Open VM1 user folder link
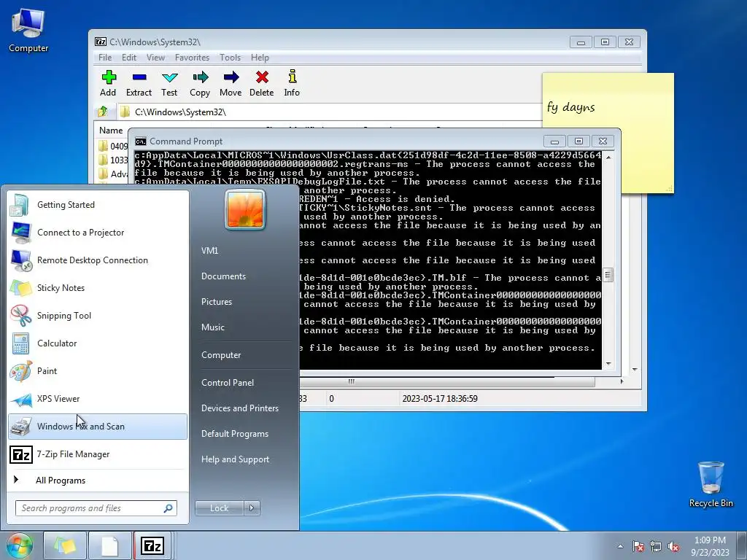The width and height of the screenshot is (747, 560). (209, 251)
